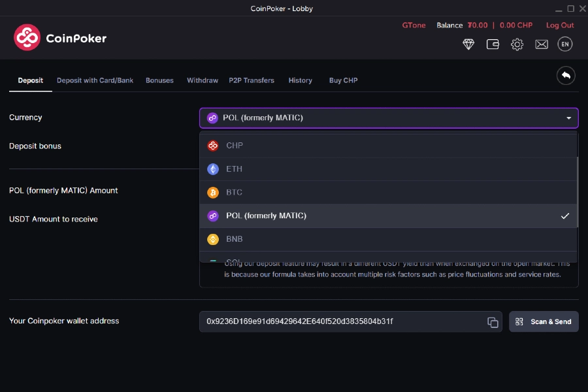The width and height of the screenshot is (588, 392).
Task: Switch to the Withdraw tab
Action: (x=203, y=80)
